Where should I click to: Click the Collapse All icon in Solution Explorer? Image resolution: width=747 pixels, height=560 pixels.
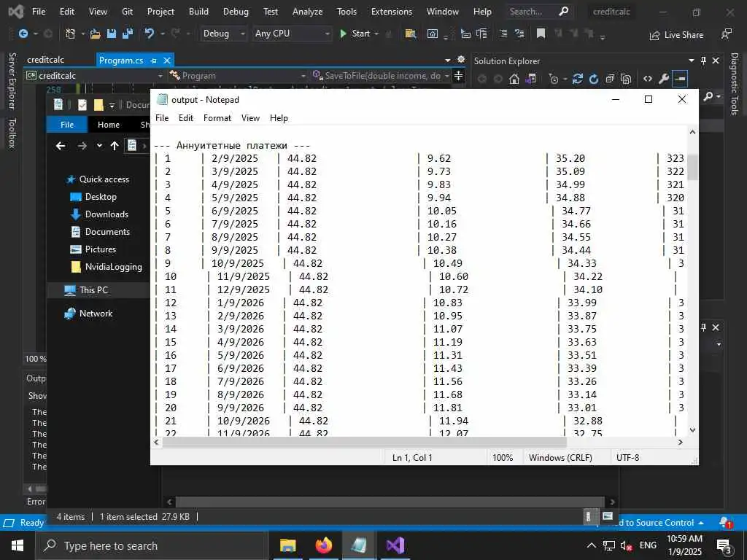(x=610, y=79)
